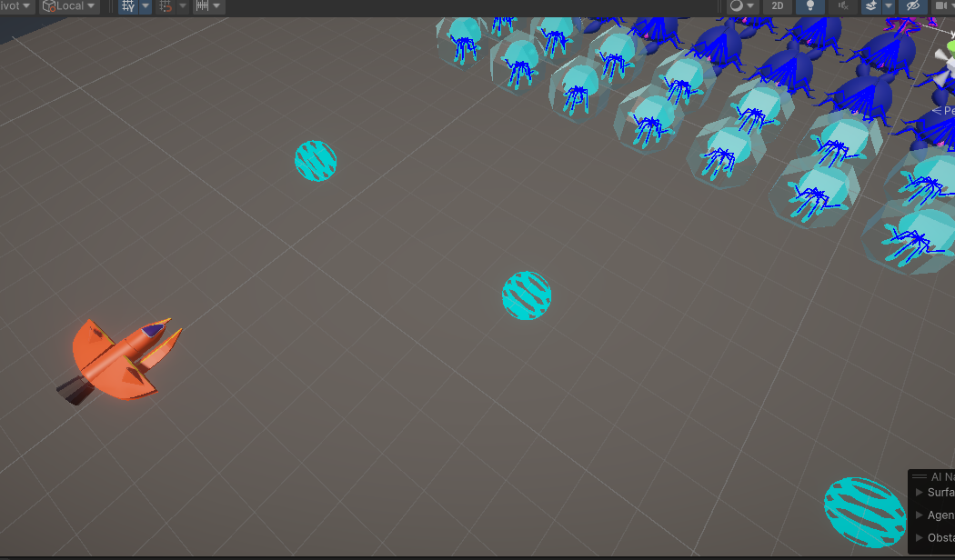Toggle scene effects (skybox/fog) icon

(x=871, y=6)
